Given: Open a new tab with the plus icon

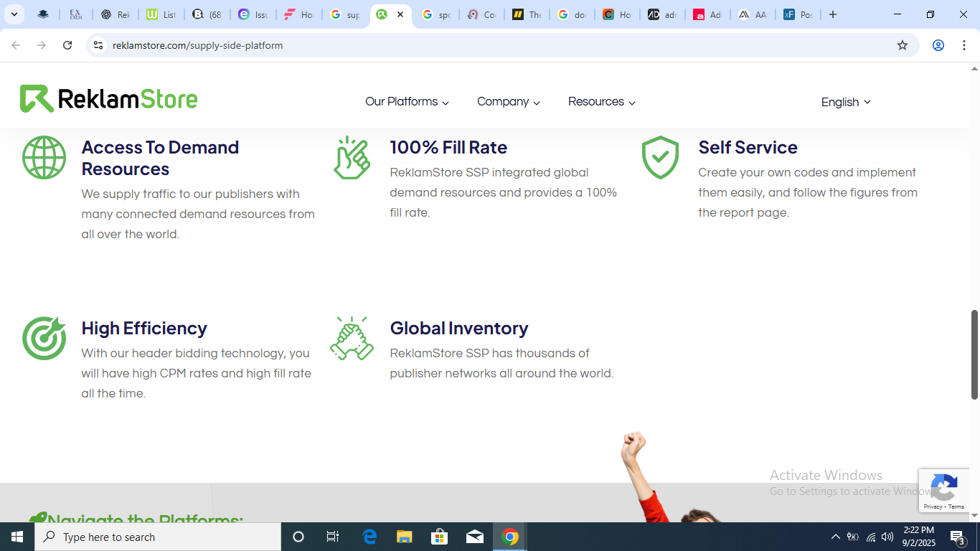Looking at the screenshot, I should (833, 14).
